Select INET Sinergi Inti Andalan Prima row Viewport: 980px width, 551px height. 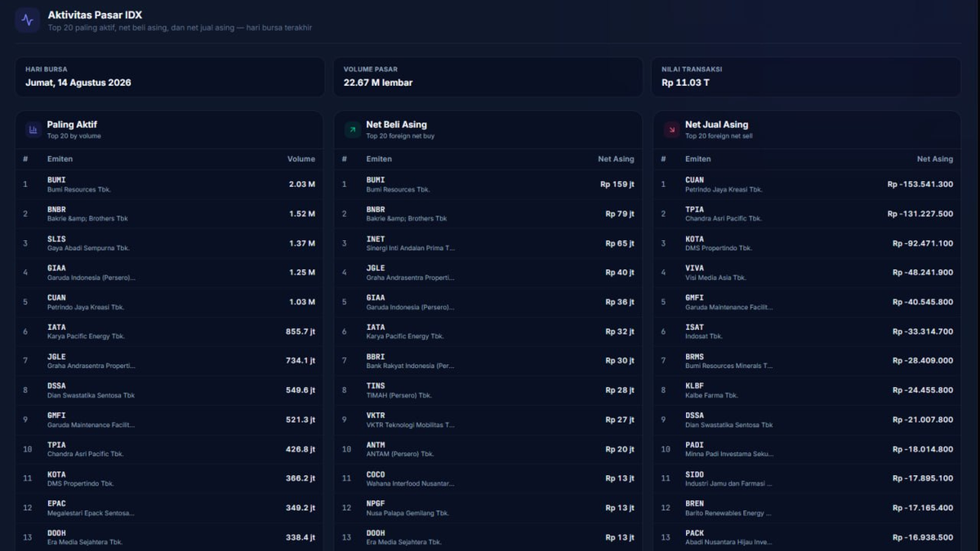(488, 243)
